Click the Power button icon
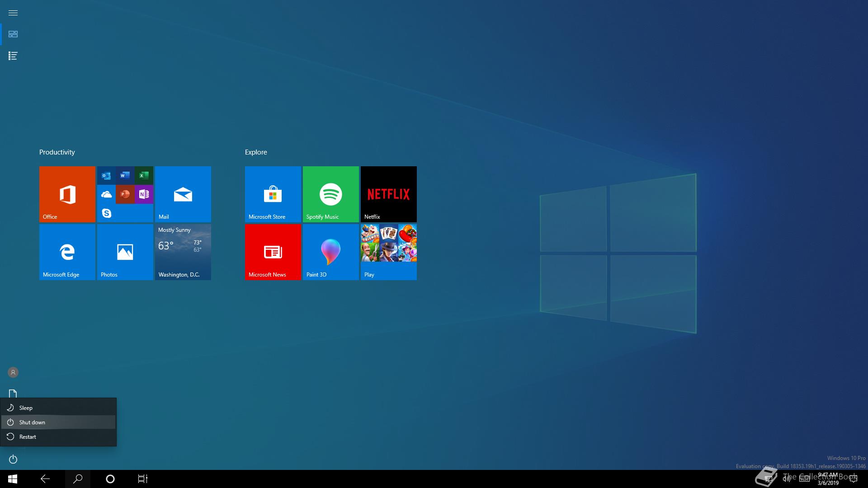Screen dimensions: 868x488 (x=13, y=459)
